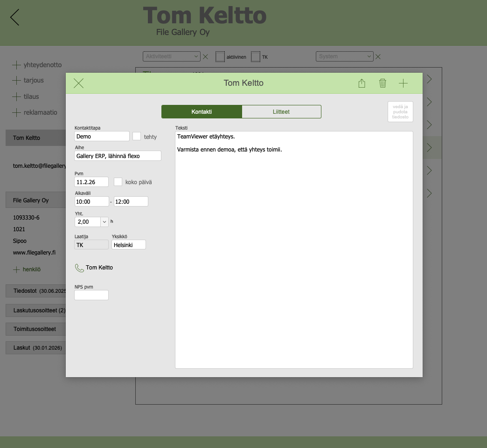
Task: Click the vedä ja pudota tiedosto button
Action: (400, 112)
